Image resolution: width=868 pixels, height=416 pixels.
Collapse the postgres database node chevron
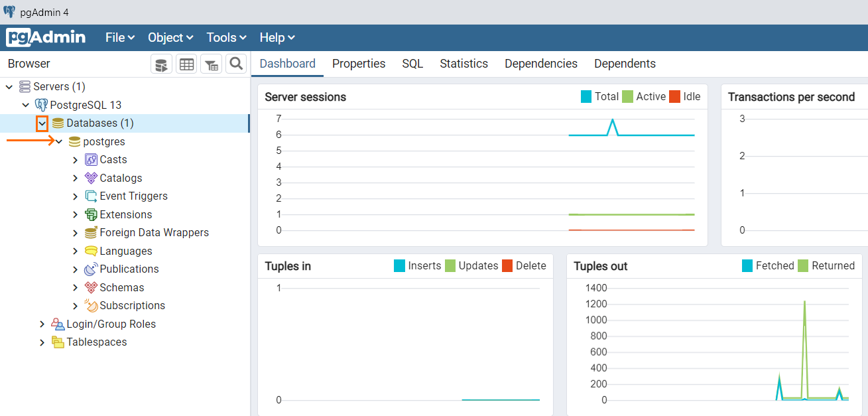click(x=59, y=142)
